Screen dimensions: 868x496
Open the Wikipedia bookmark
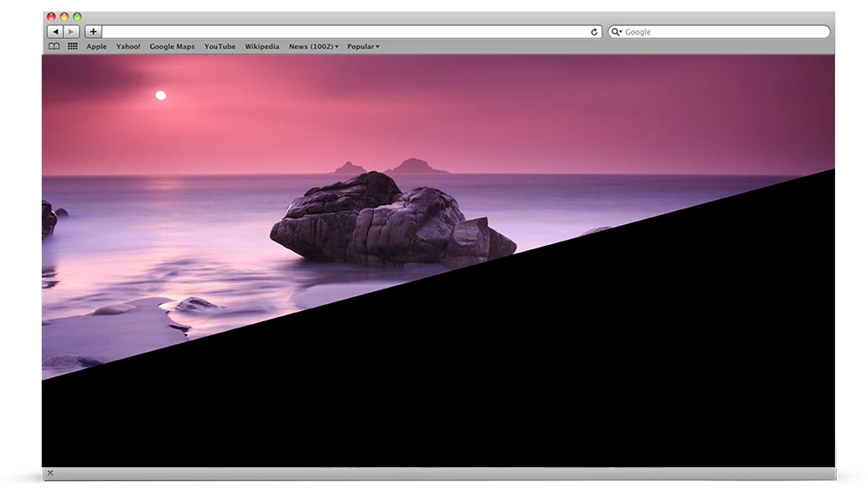(x=262, y=47)
